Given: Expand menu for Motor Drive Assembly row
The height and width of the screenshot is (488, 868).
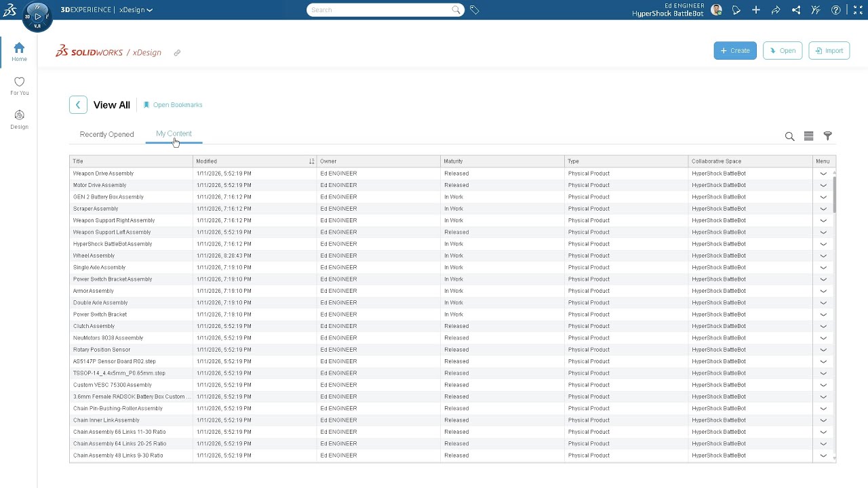Looking at the screenshot, I should pyautogui.click(x=823, y=185).
